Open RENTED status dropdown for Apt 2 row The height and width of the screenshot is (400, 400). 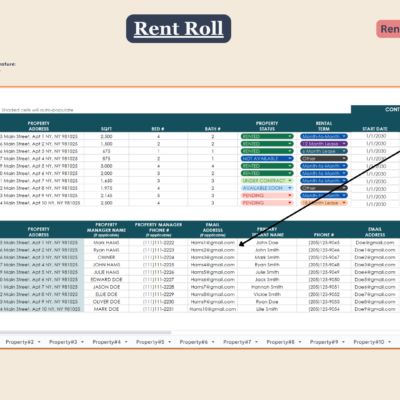click(x=267, y=144)
